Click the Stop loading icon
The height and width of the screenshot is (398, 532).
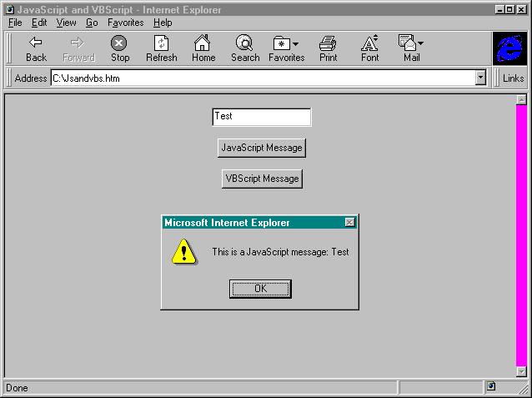[x=118, y=43]
